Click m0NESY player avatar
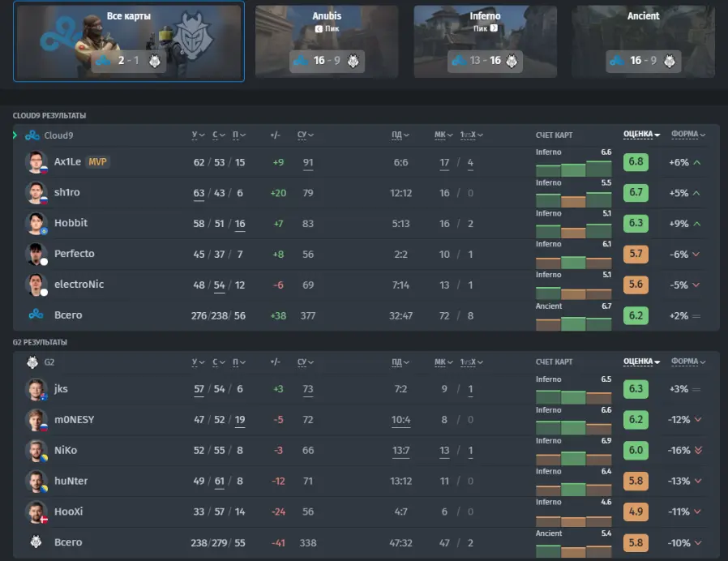Image resolution: width=728 pixels, height=561 pixels. click(x=36, y=420)
